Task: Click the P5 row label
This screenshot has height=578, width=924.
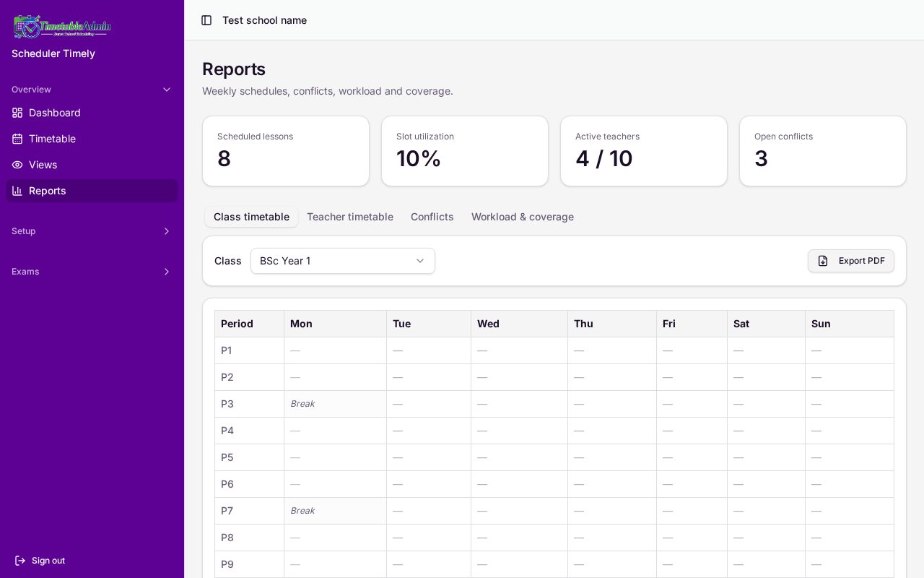Action: pos(227,457)
